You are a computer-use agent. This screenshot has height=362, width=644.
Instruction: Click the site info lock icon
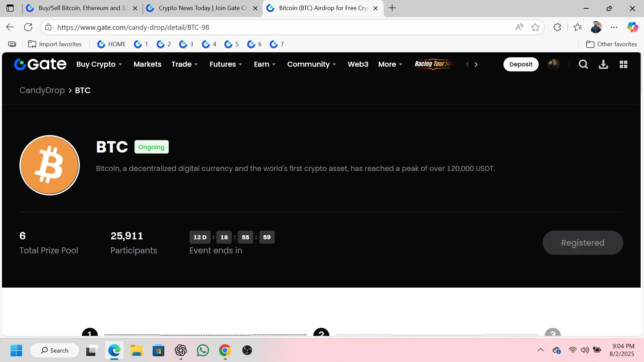click(x=48, y=27)
